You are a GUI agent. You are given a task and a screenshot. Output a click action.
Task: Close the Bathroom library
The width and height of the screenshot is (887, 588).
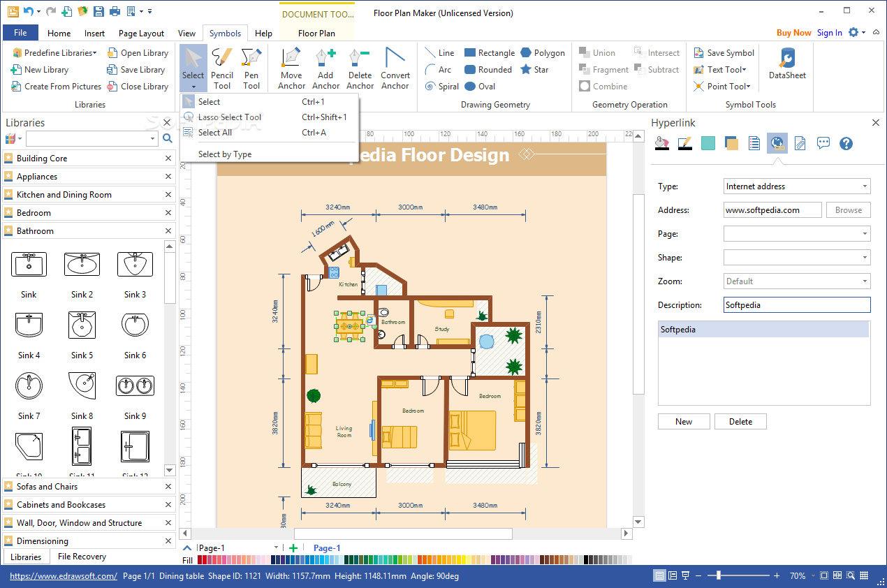pos(168,230)
